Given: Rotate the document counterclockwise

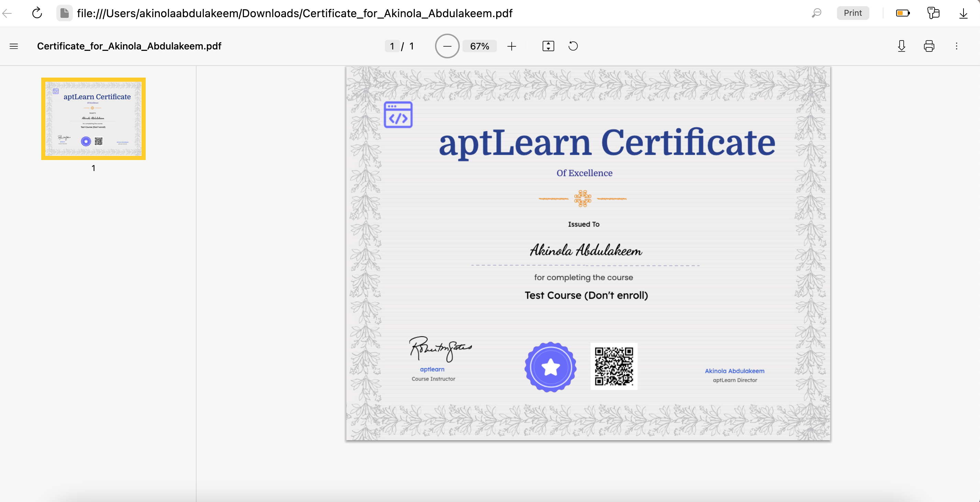Looking at the screenshot, I should (x=573, y=46).
